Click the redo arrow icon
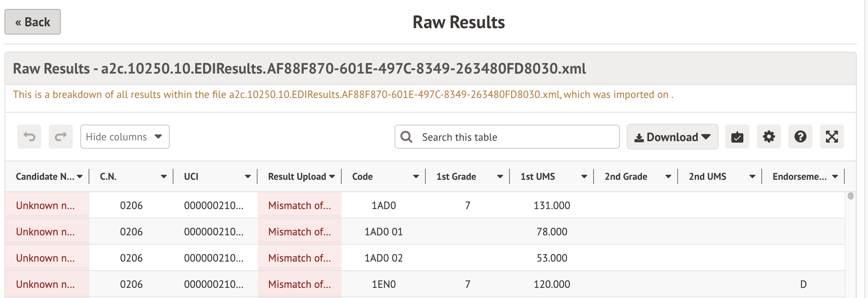Image resolution: width=868 pixels, height=298 pixels. pos(61,137)
